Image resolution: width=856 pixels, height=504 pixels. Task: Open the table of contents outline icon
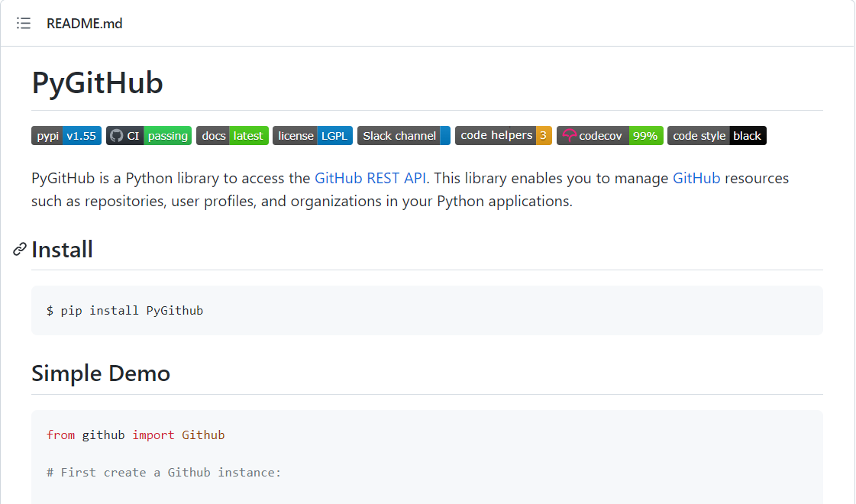23,23
